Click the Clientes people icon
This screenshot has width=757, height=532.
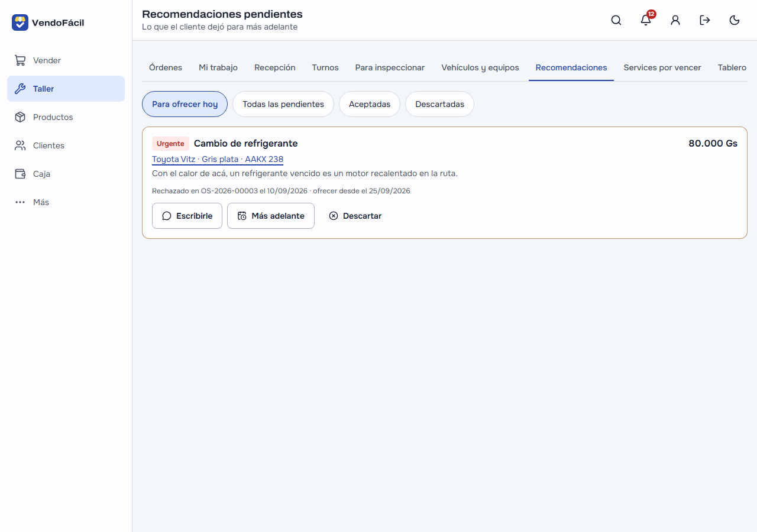coord(20,145)
